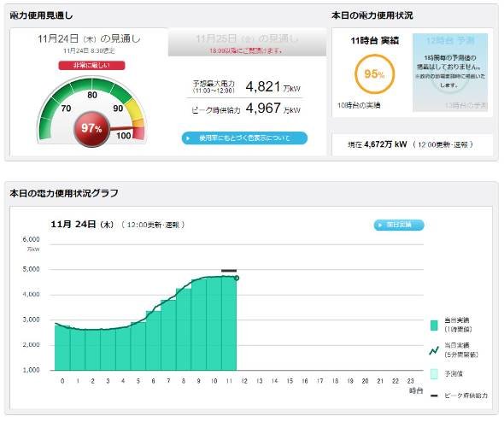Image resolution: width=504 pixels, height=422 pixels.
Task: Click the 95% orange circle indicator
Action: (x=374, y=74)
